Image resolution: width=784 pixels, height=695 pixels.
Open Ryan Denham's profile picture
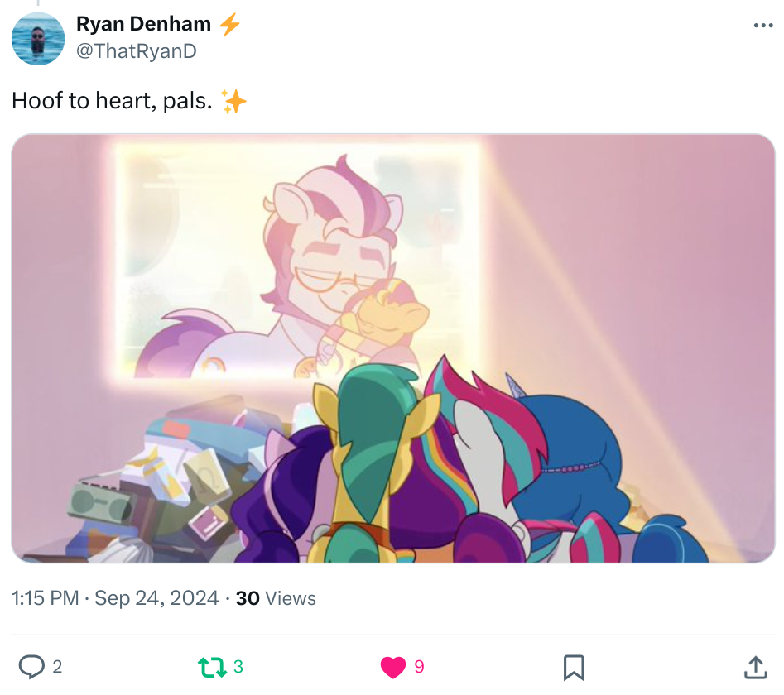pyautogui.click(x=38, y=38)
